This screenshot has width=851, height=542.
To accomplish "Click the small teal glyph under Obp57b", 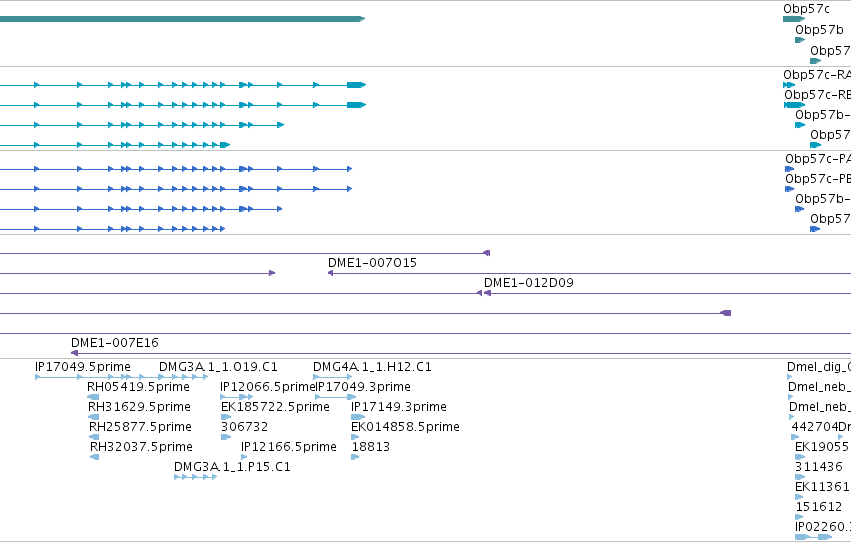I will [x=800, y=40].
